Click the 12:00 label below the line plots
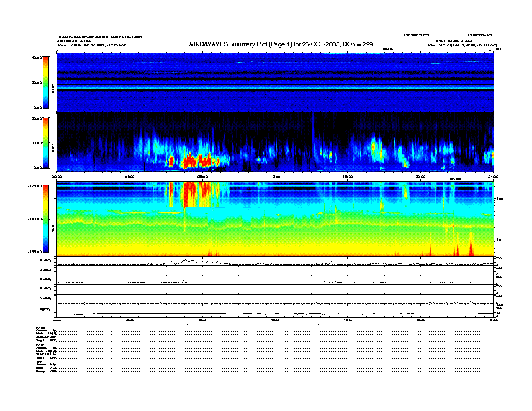532x411 pixels. 275,320
